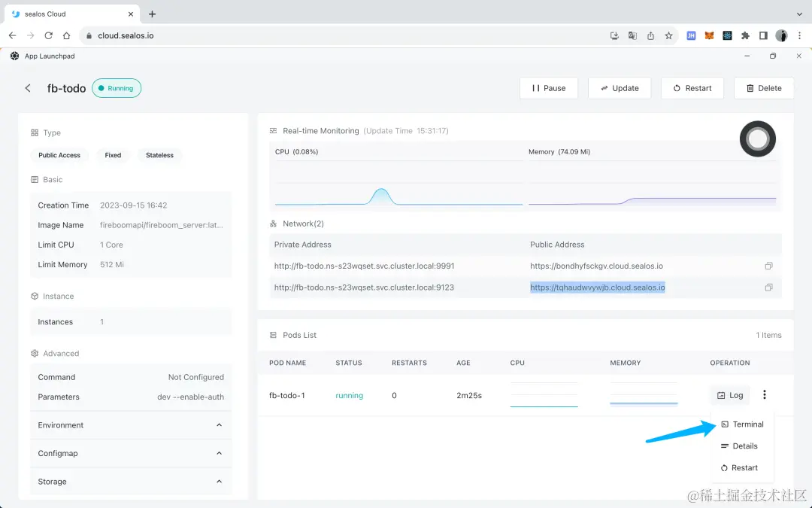Click the fb-todo-1 CPU mini chart
812x508 pixels.
[544, 395]
